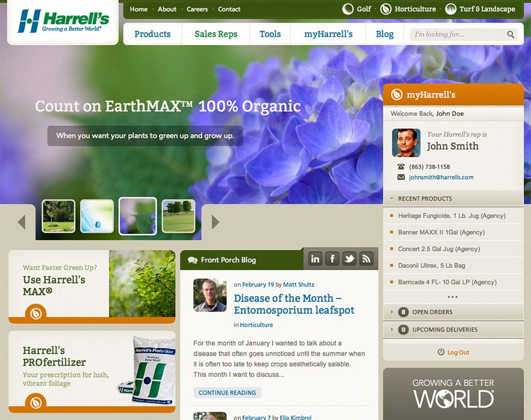Open the Blog menu

click(385, 34)
